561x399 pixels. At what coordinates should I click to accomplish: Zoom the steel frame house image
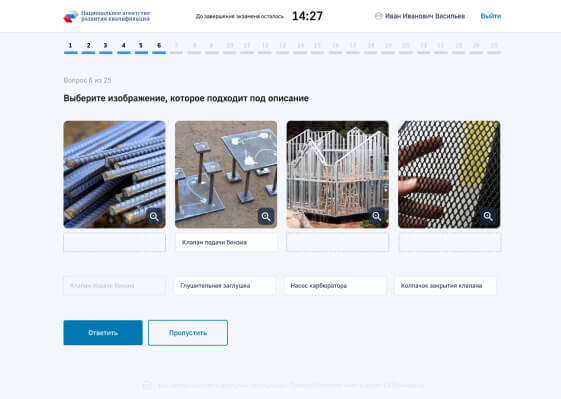coord(376,216)
